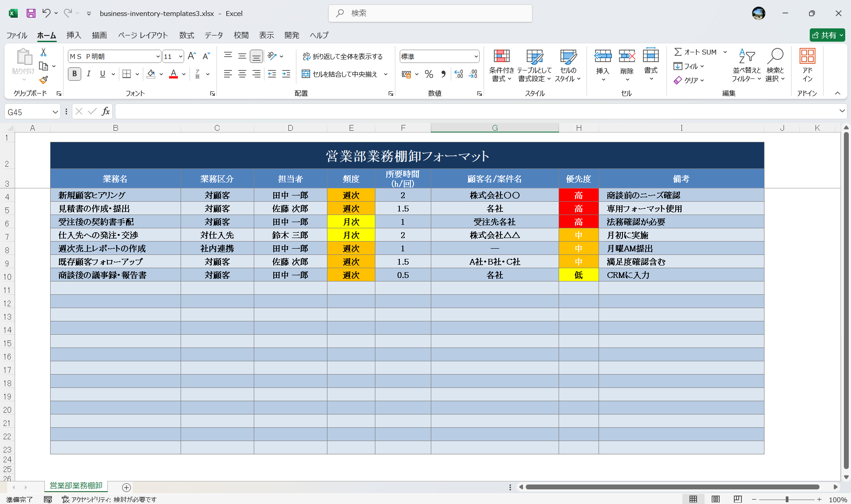This screenshot has height=504, width=851.
Task: Expand the formula bar chevron
Action: coord(842,111)
